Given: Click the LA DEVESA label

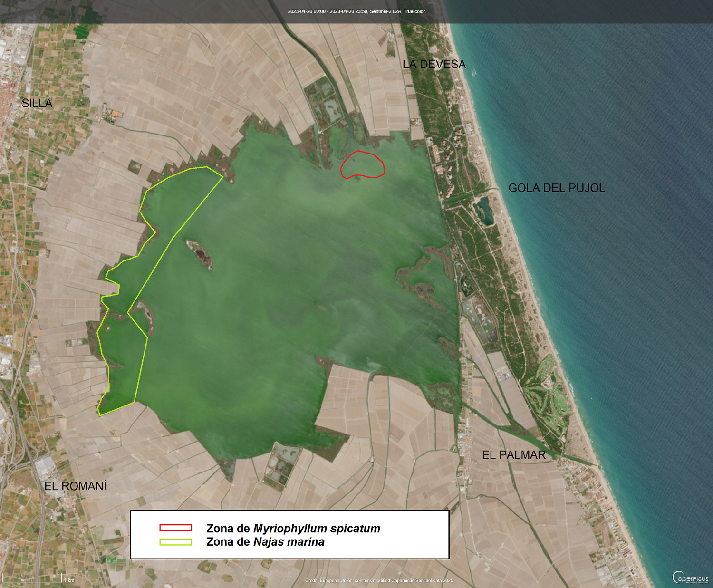Looking at the screenshot, I should tap(434, 64).
